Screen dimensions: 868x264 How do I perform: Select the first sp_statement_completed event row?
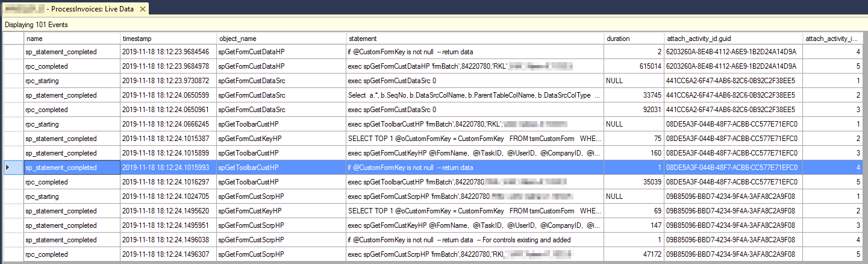point(71,52)
